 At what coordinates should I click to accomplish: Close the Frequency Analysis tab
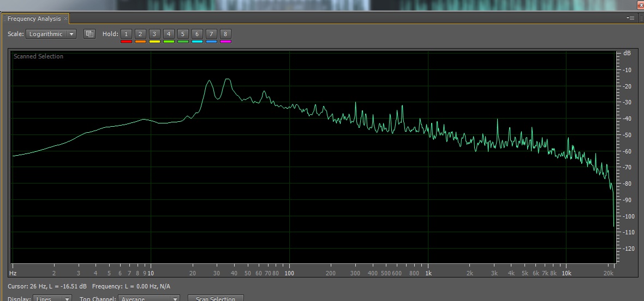(x=65, y=19)
